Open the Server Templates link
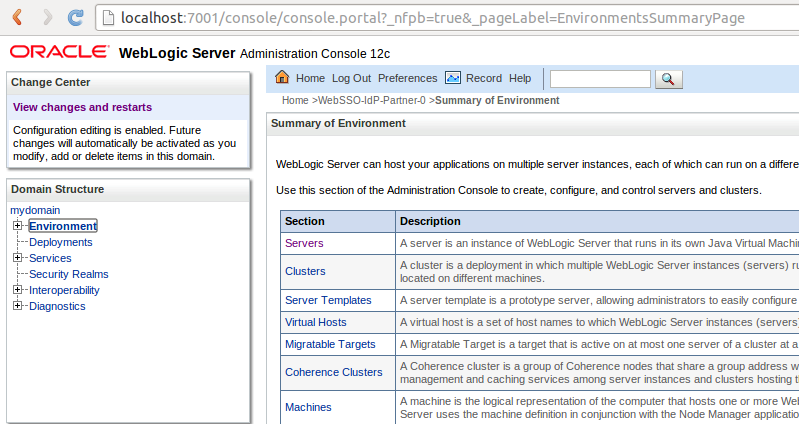This screenshot has width=799, height=424. (328, 300)
